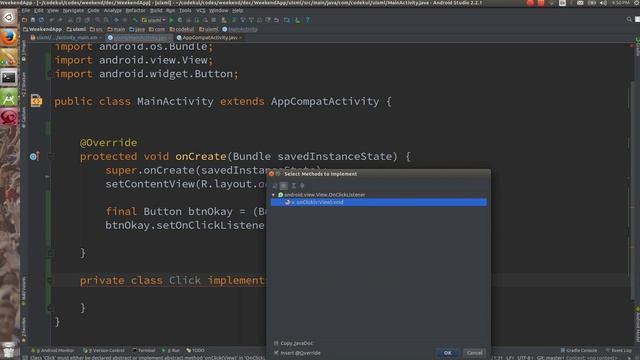This screenshot has width=640, height=360.
Task: Click the MainActivity breadcrumb item
Action: click(240, 29)
